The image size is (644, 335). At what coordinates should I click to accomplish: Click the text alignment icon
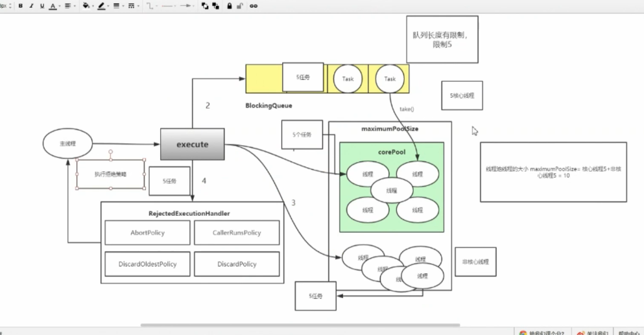click(67, 6)
